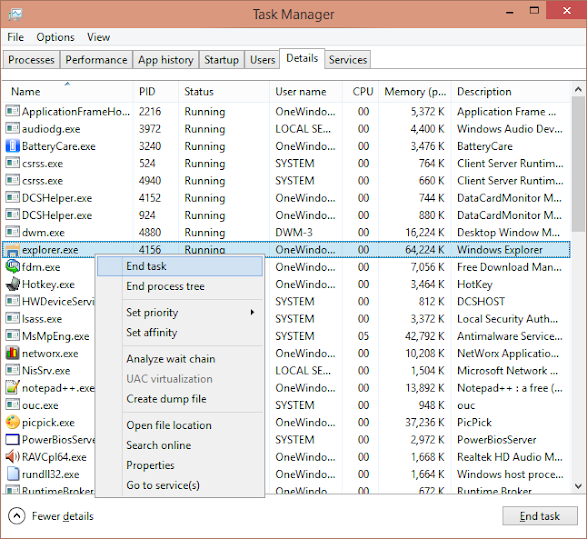The height and width of the screenshot is (539, 587).
Task: Choose Open file location
Action: pos(180,425)
